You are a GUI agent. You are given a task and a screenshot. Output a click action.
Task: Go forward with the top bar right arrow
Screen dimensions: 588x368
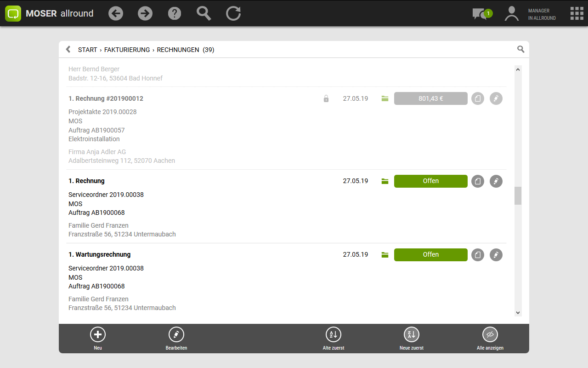(x=145, y=13)
